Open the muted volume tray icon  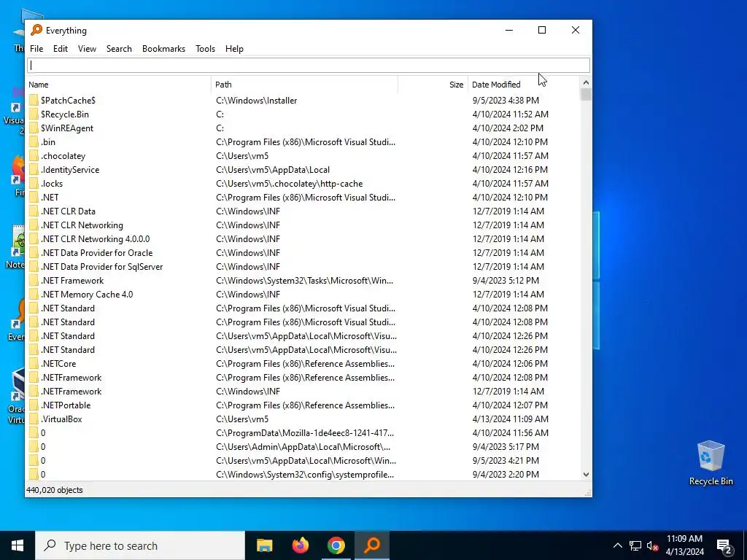(652, 545)
